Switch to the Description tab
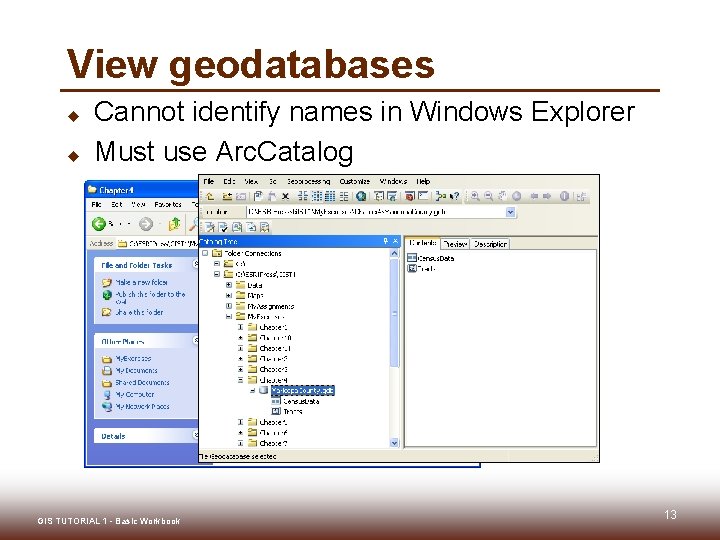720x540 pixels. (490, 244)
